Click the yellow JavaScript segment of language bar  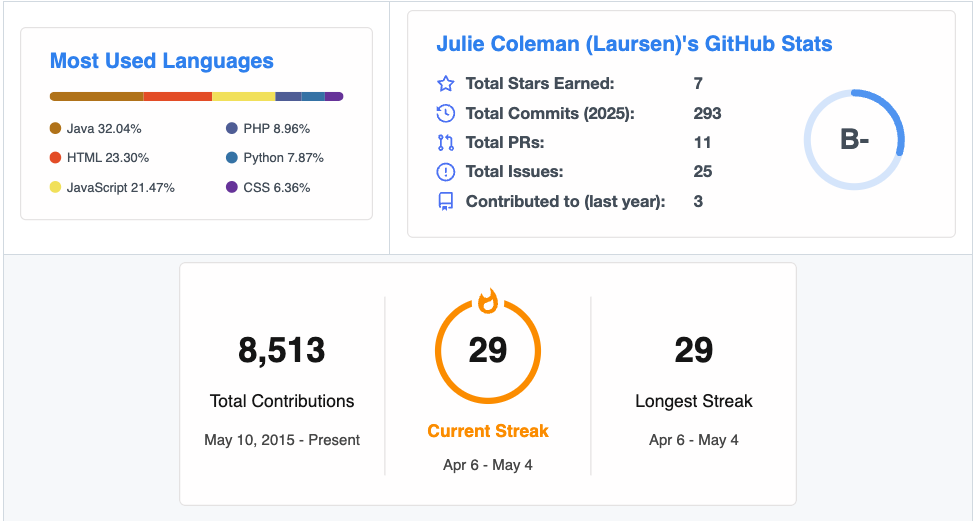(x=244, y=96)
